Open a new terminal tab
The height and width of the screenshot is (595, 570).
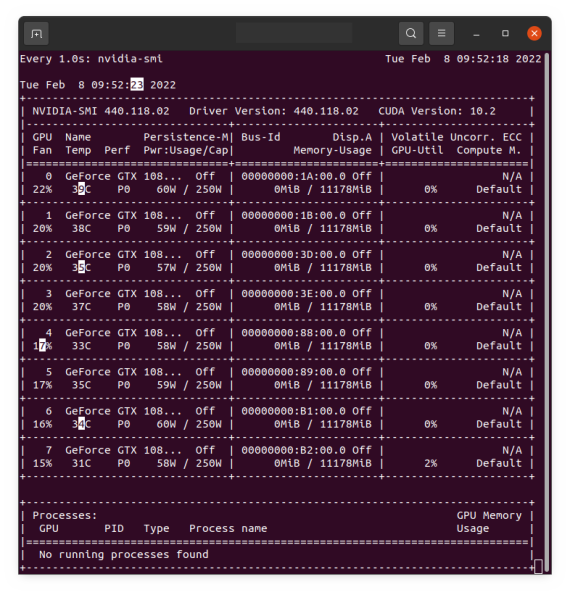[x=36, y=34]
